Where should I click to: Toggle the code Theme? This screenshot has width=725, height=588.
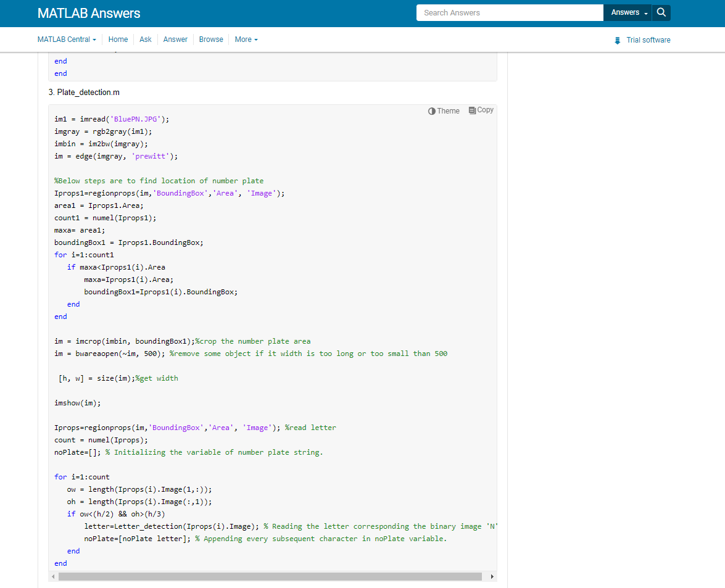click(x=444, y=111)
